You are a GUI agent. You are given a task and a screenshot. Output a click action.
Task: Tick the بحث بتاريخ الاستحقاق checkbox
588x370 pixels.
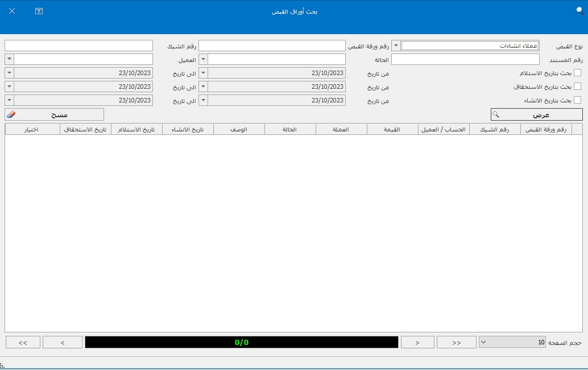pyautogui.click(x=577, y=87)
